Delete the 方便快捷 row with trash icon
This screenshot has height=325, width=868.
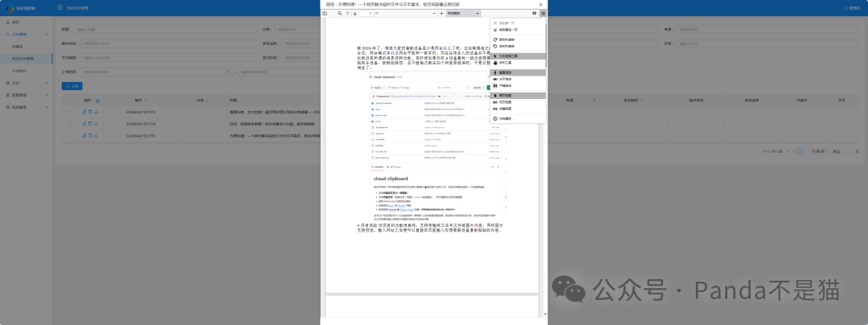[x=90, y=136]
